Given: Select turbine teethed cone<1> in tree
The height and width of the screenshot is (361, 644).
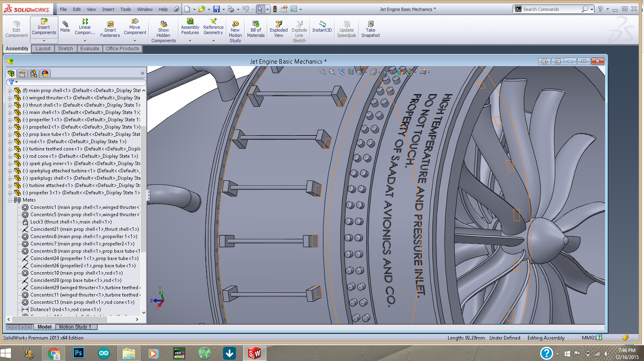Looking at the screenshot, I should 82,149.
